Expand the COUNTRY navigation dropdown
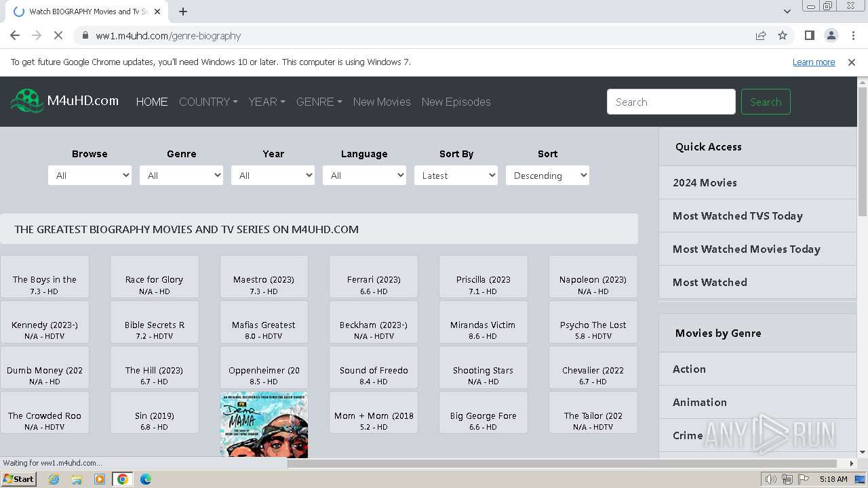The image size is (868, 488). 208,102
